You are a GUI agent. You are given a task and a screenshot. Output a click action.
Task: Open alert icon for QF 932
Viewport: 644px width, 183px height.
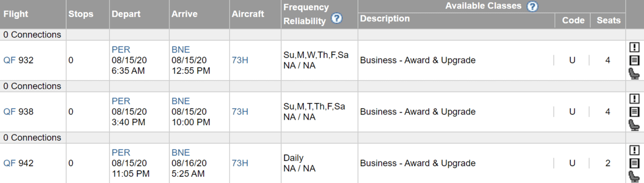(634, 47)
